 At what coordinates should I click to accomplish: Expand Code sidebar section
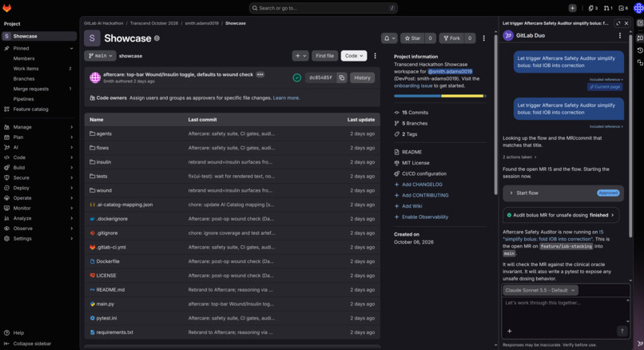click(x=38, y=157)
